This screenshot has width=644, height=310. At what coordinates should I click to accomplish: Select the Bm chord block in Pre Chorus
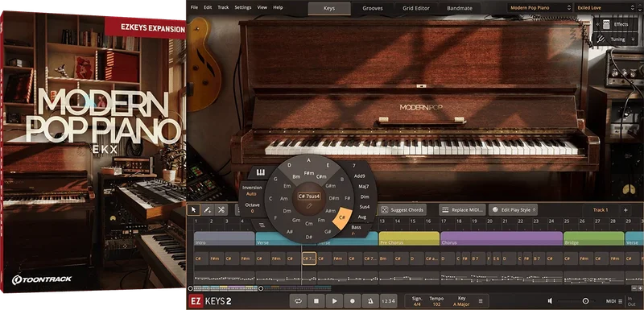click(386, 258)
